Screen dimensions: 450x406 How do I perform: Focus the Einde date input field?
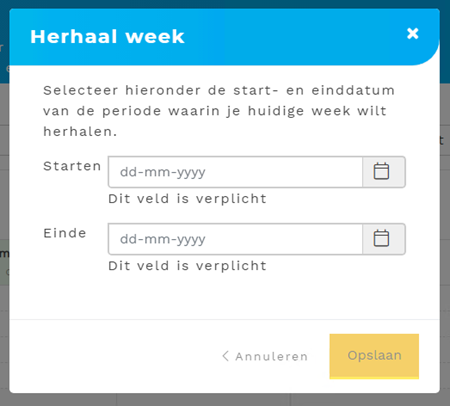235,239
